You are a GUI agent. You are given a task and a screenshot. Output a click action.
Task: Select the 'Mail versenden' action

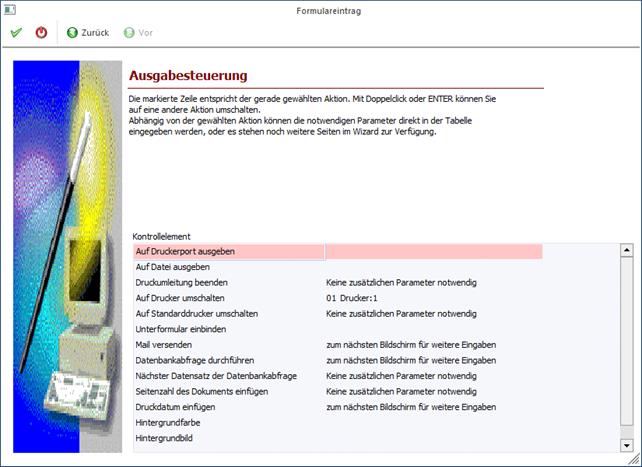(x=166, y=345)
